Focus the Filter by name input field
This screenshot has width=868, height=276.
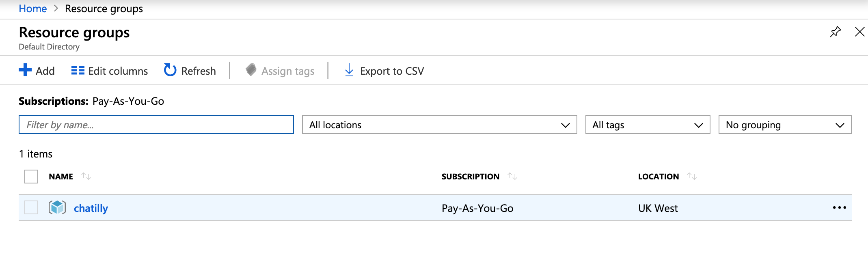(x=156, y=125)
